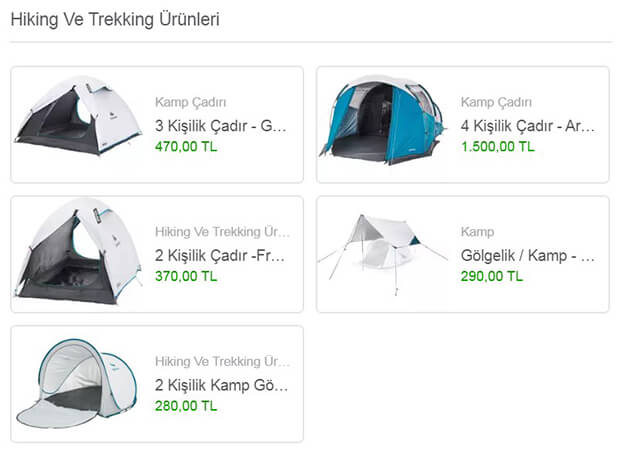Open the "4 Kişilik Çadır - Ar..." product title
The image size is (620, 450).
[527, 127]
